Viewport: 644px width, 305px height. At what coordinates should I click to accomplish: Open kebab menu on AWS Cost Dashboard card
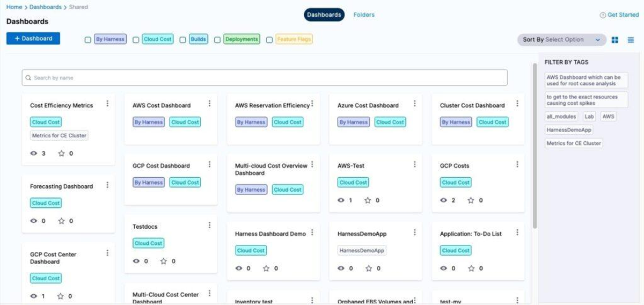[x=209, y=104]
